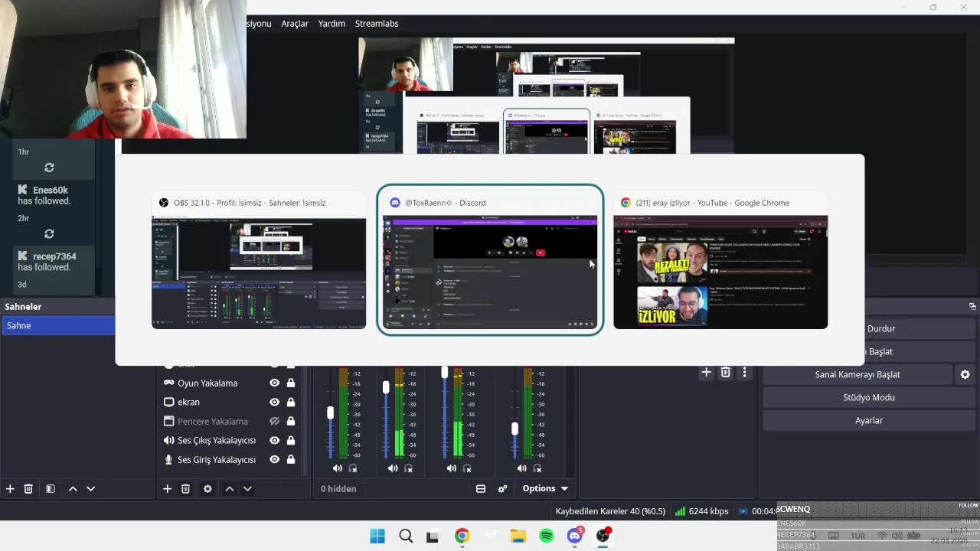
Task: Mute third audio mixer channel speaker icon
Action: pos(452,468)
